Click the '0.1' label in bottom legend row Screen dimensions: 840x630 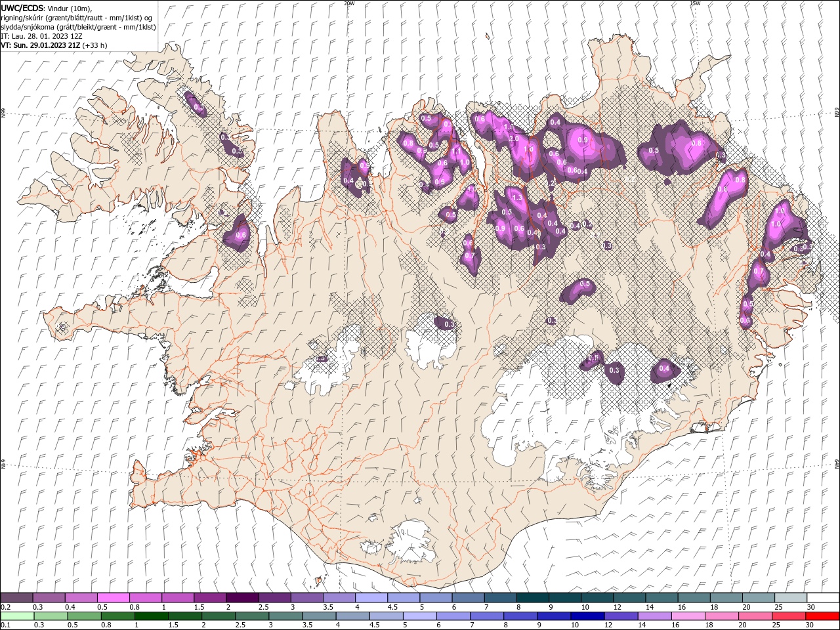pos(5,625)
